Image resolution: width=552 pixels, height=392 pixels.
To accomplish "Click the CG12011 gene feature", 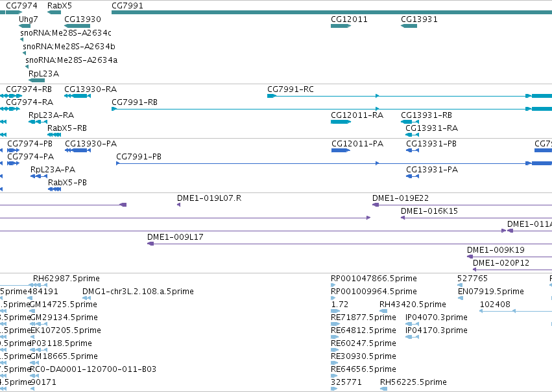I will 341,26.
